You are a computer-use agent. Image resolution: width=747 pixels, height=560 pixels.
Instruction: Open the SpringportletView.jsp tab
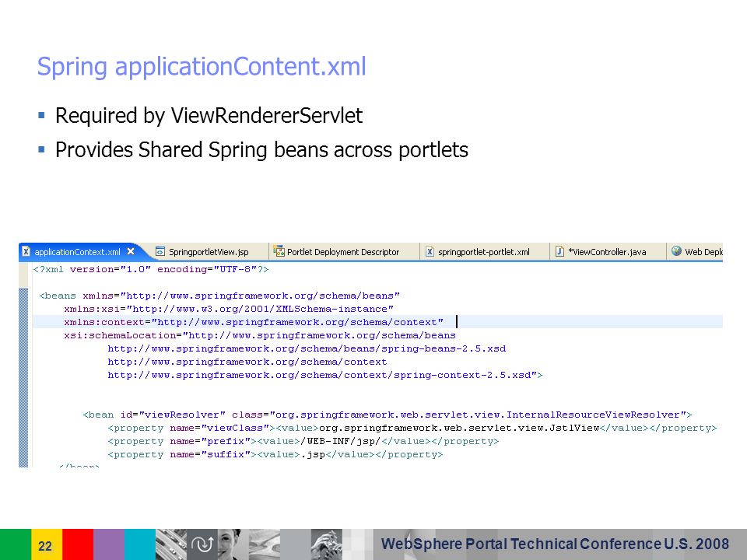[x=209, y=252]
